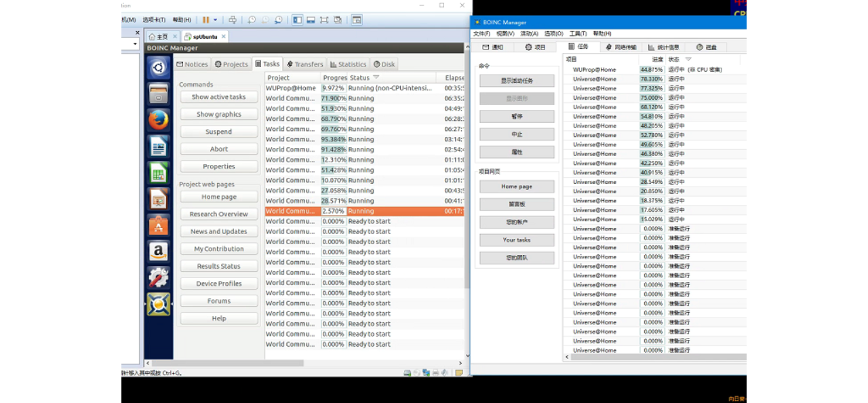Open Properties for the selected task
This screenshot has height=403, width=868.
pos(219,167)
